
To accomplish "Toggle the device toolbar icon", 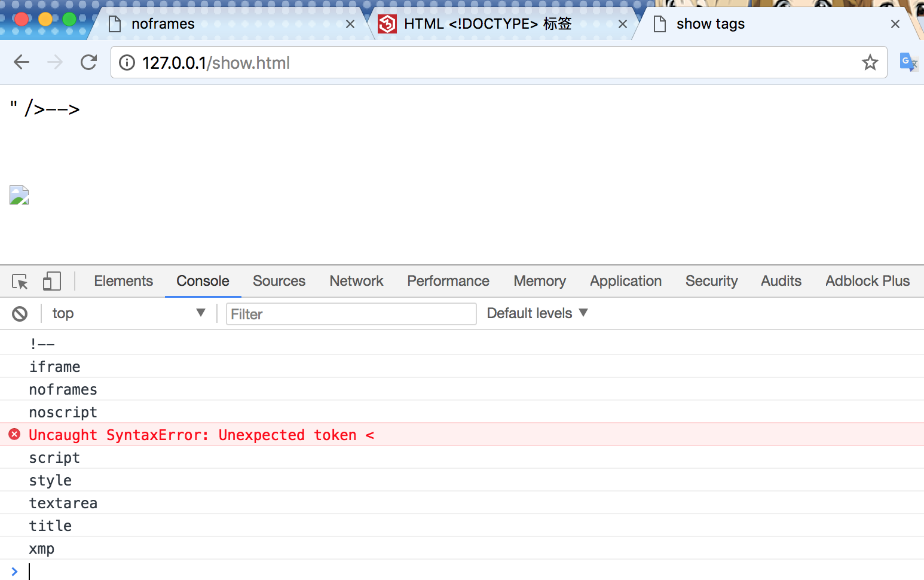I will tap(51, 281).
